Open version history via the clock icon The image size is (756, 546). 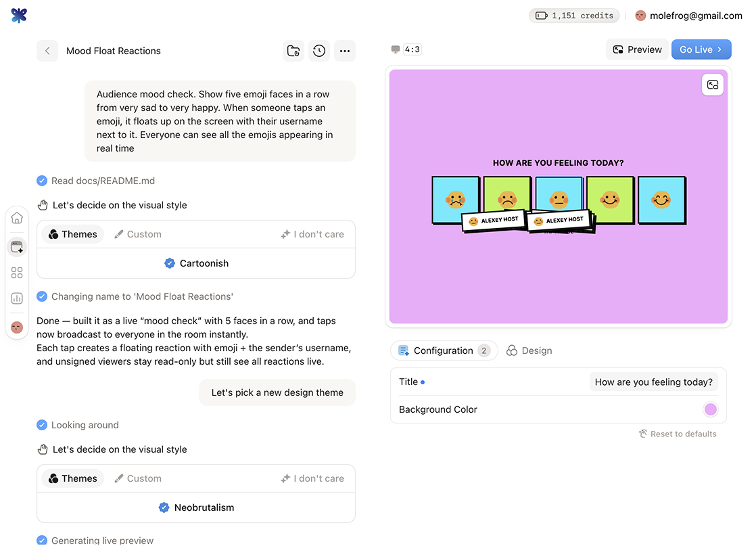tap(318, 51)
